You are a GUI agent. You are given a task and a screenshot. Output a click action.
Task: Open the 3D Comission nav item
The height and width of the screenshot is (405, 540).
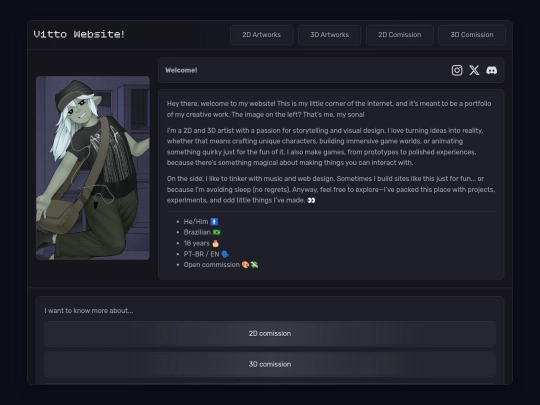(x=472, y=35)
